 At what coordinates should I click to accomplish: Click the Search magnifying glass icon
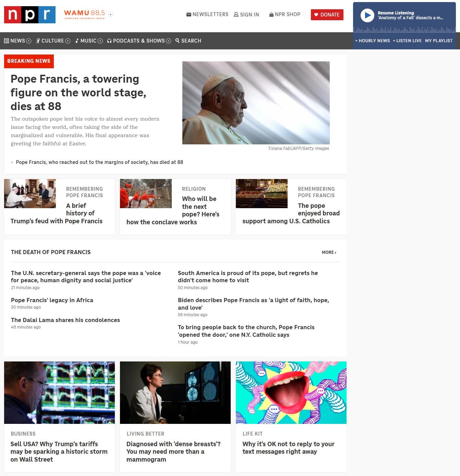point(178,40)
